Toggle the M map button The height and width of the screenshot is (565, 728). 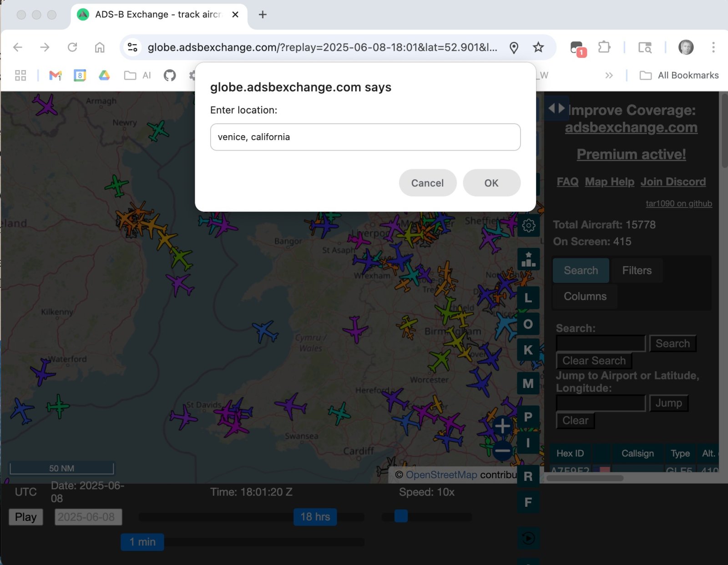point(528,383)
